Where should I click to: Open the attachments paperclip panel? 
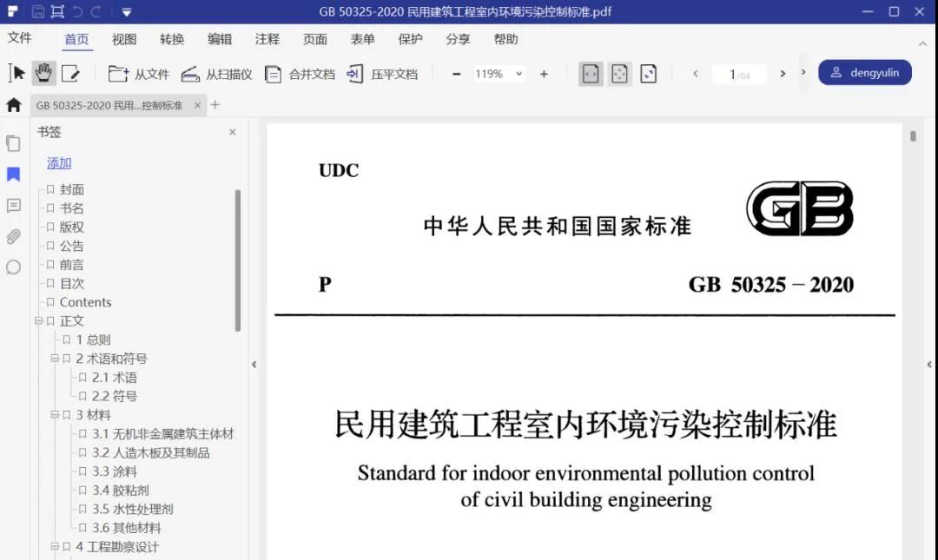coord(13,236)
